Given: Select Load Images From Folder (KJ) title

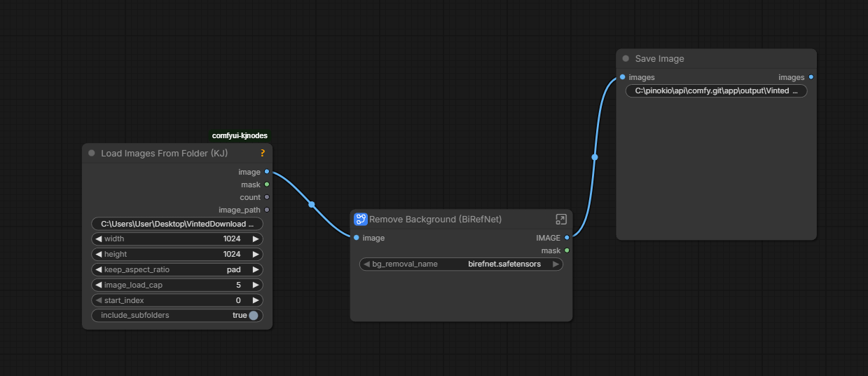Looking at the screenshot, I should coord(164,153).
